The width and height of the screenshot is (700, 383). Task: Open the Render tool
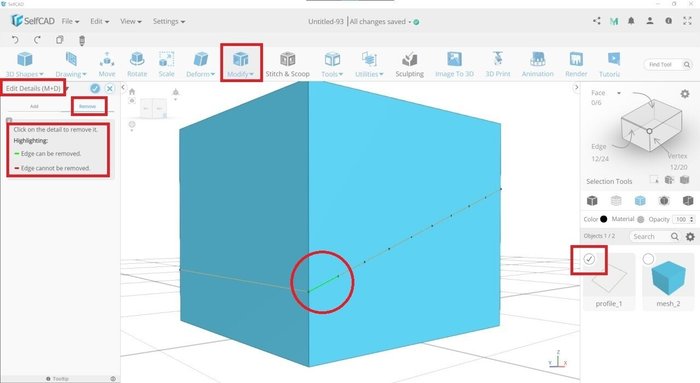[x=576, y=65]
